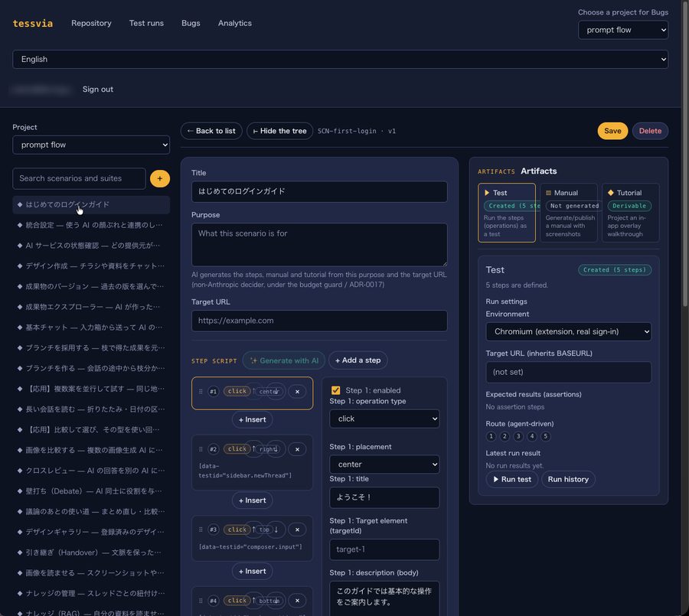This screenshot has height=616, width=689.
Task: Open the sidebar Project dropdown
Action: click(x=91, y=145)
